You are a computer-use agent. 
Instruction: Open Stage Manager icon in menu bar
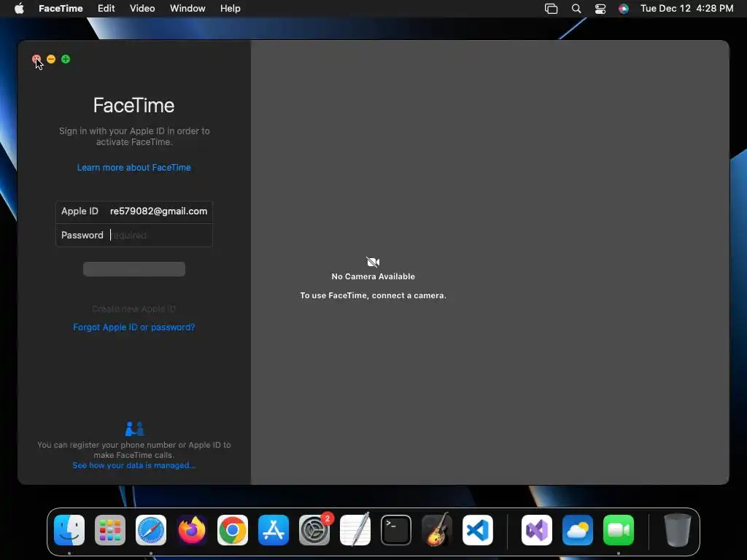point(551,9)
